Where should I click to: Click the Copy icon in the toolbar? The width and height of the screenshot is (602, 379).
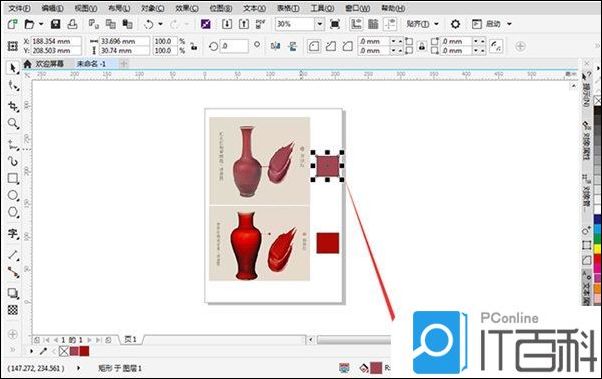pyautogui.click(x=111, y=24)
